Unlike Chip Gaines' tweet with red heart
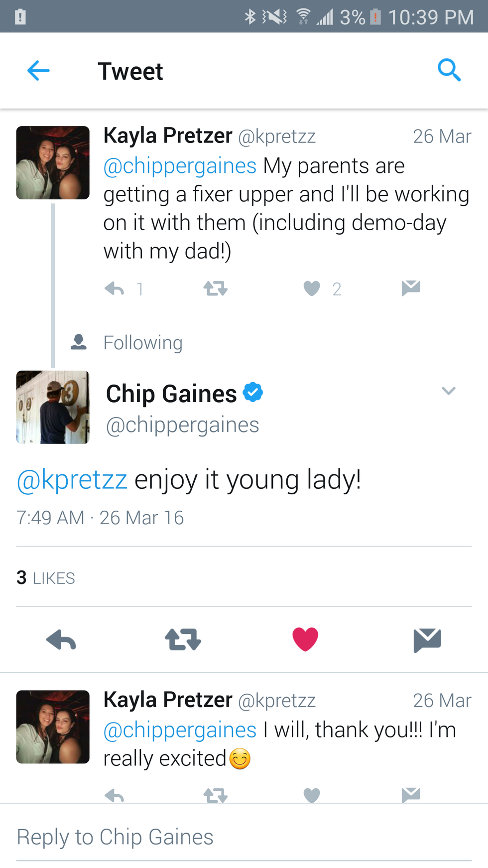 click(x=305, y=639)
